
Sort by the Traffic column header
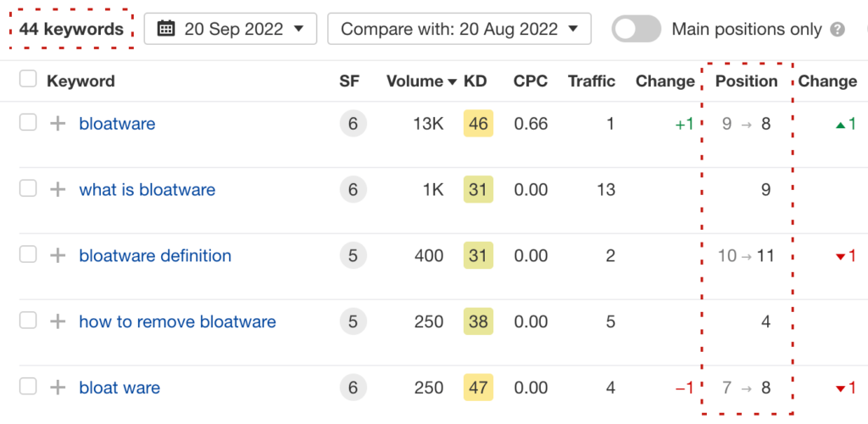click(x=592, y=81)
